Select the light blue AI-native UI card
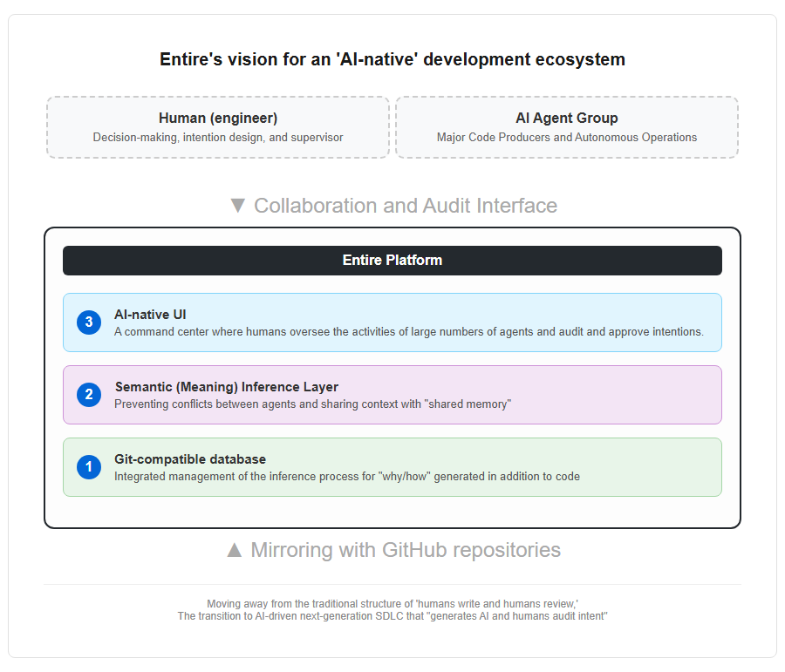The width and height of the screenshot is (785, 672). point(392,322)
